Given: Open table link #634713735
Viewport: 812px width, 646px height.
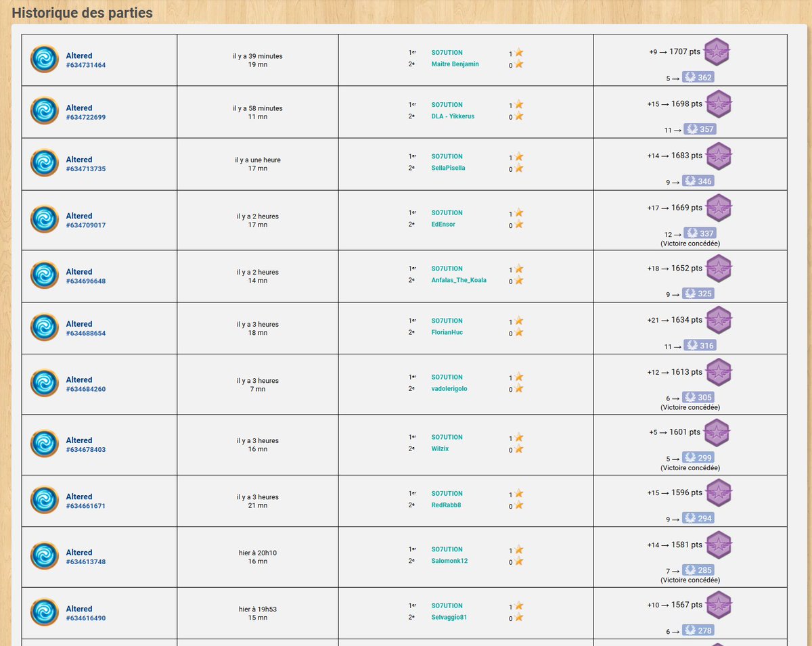Looking at the screenshot, I should tap(86, 169).
